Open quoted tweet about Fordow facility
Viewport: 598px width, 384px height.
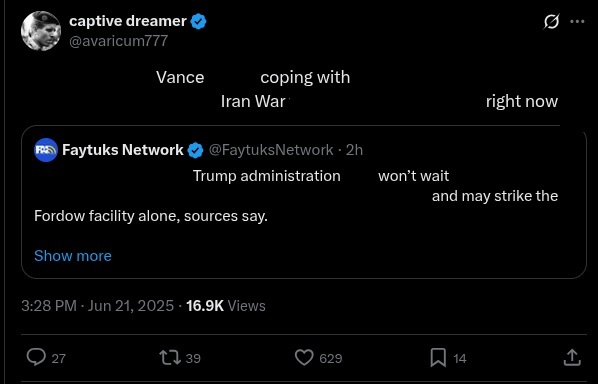pos(304,202)
